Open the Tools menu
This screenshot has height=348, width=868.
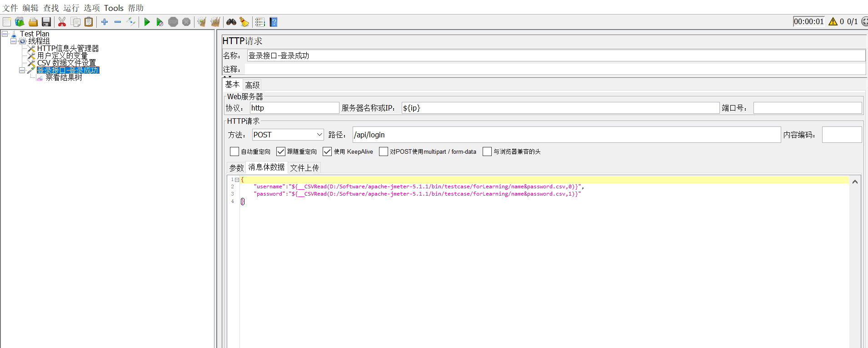[114, 8]
